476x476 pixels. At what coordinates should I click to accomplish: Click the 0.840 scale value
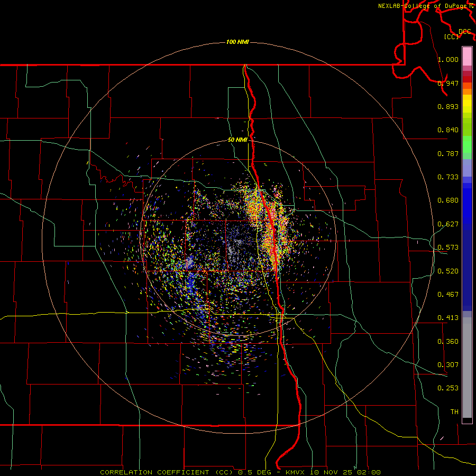[x=448, y=130]
